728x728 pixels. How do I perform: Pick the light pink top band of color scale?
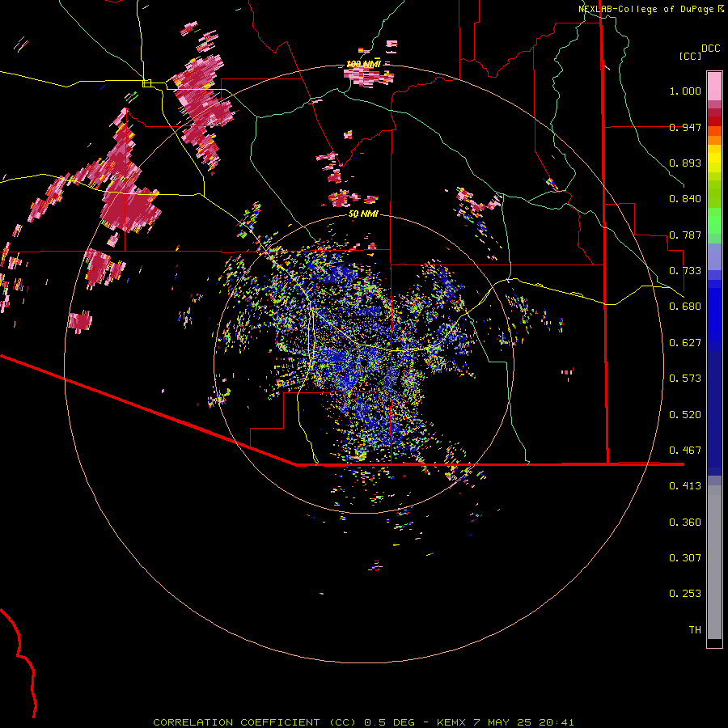pyautogui.click(x=714, y=86)
